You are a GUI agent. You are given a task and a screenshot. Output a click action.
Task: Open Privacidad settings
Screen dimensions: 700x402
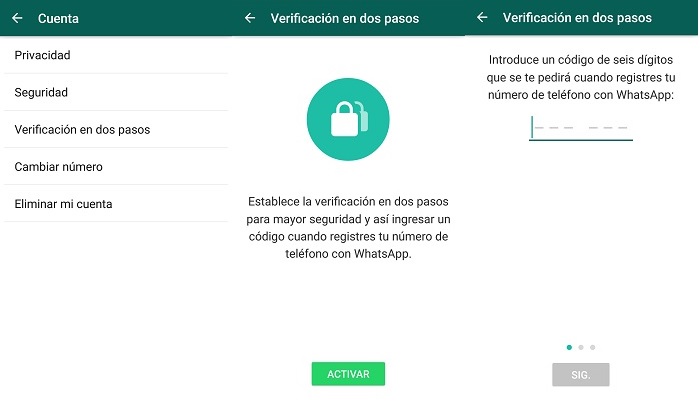coord(116,55)
